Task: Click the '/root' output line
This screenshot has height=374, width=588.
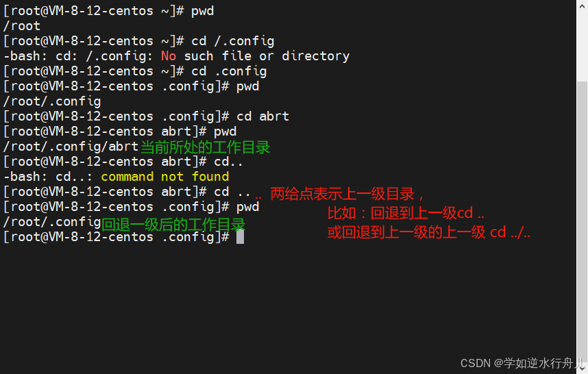Action: (21, 26)
